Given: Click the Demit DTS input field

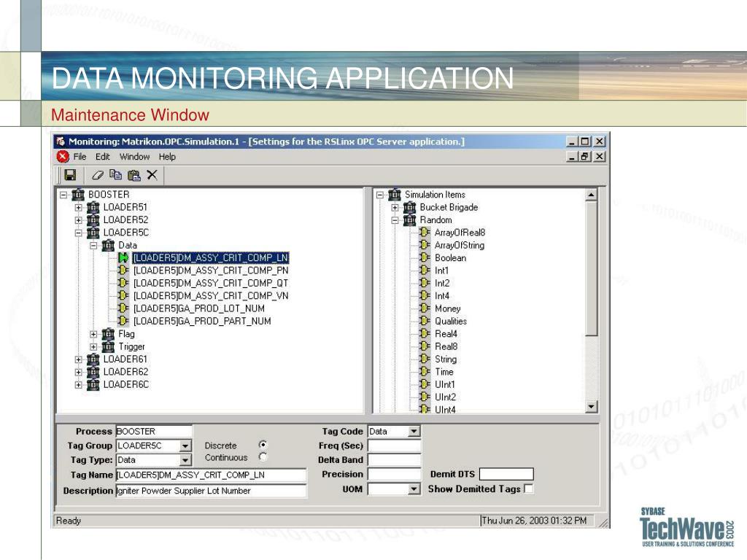Looking at the screenshot, I should coord(506,474).
